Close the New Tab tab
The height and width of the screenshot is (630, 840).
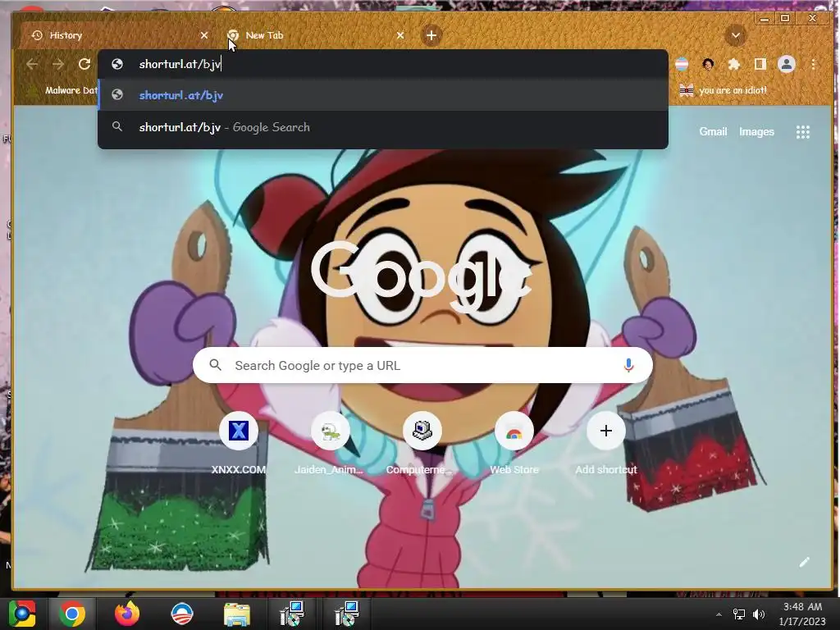(x=400, y=35)
